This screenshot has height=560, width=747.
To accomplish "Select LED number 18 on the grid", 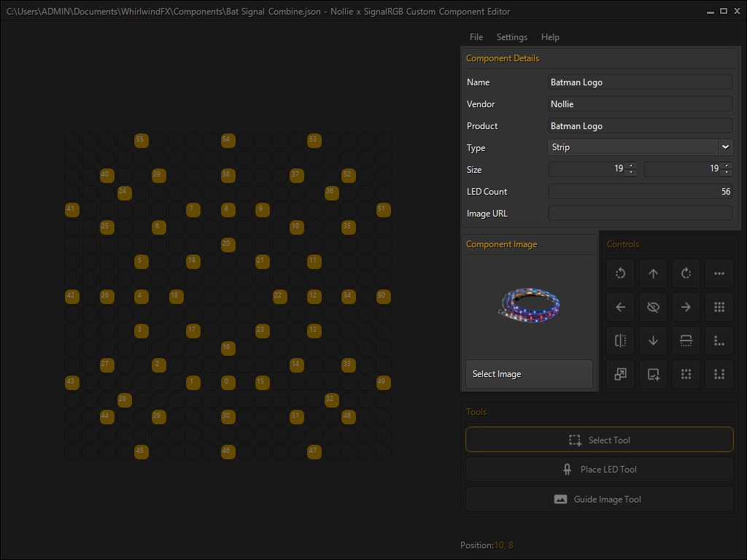I will tap(177, 296).
